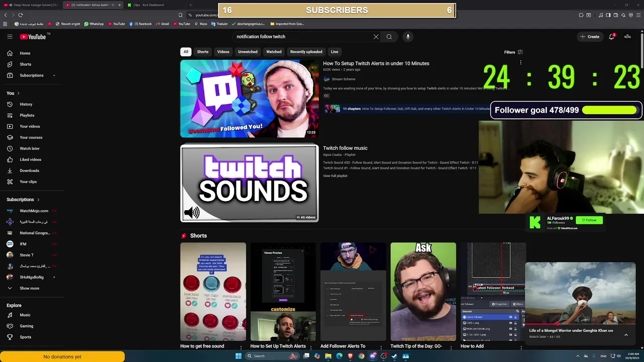The width and height of the screenshot is (644, 362).
Task: Open options for How to get free sound short
Action: [241, 347]
